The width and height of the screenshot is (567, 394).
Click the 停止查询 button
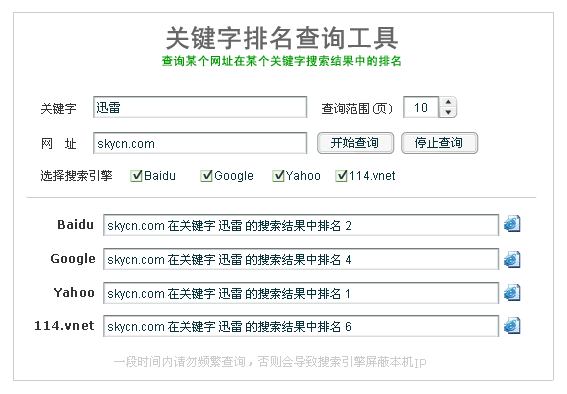(x=439, y=143)
